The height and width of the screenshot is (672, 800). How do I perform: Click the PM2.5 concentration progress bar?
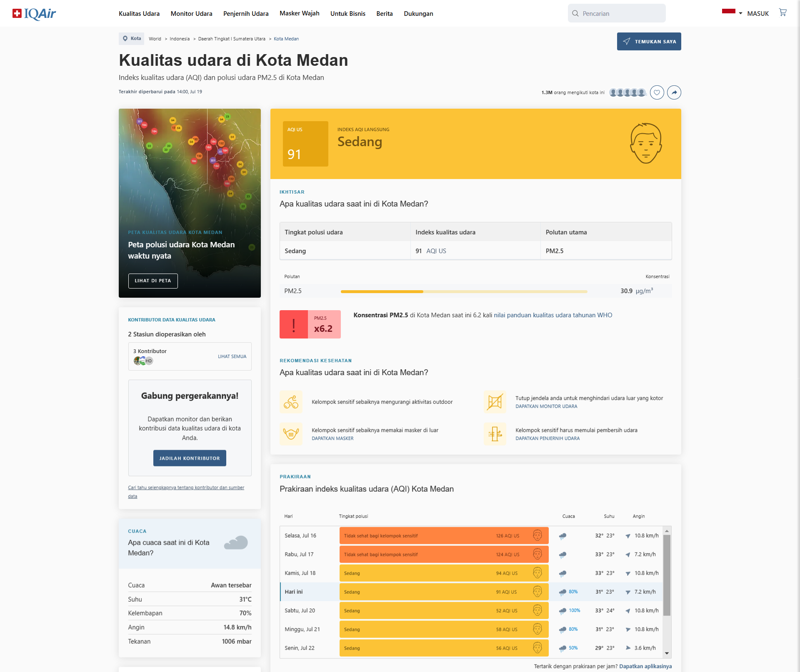tap(464, 291)
